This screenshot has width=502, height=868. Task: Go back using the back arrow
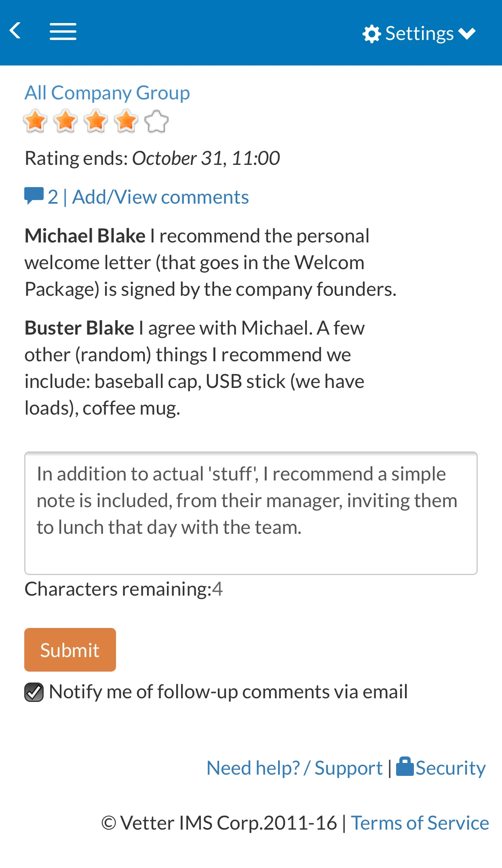pyautogui.click(x=16, y=32)
